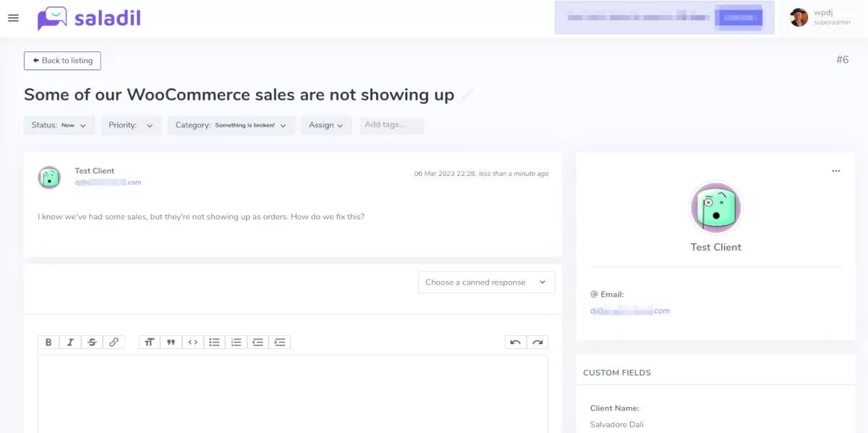Redo the last editor change
The width and height of the screenshot is (868, 433).
(x=537, y=342)
